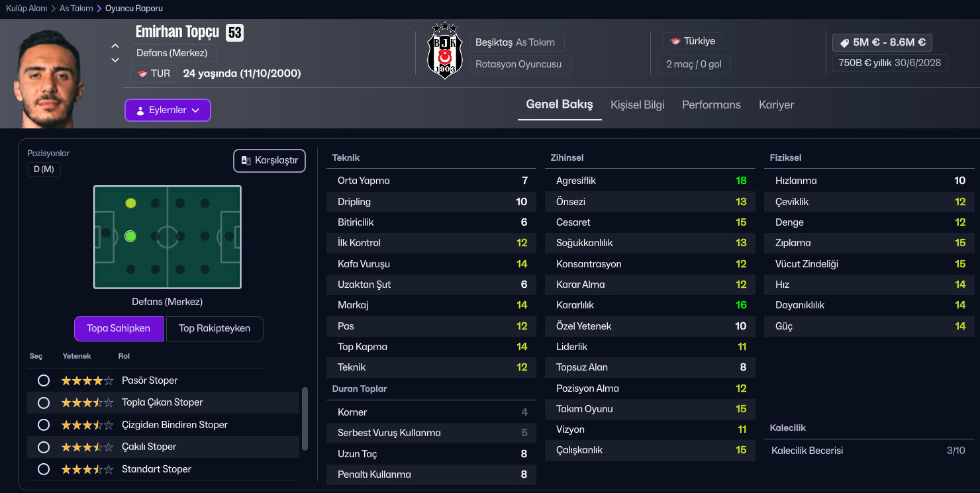Click the roles list vertical scrollbar
980x493 pixels.
[305, 418]
